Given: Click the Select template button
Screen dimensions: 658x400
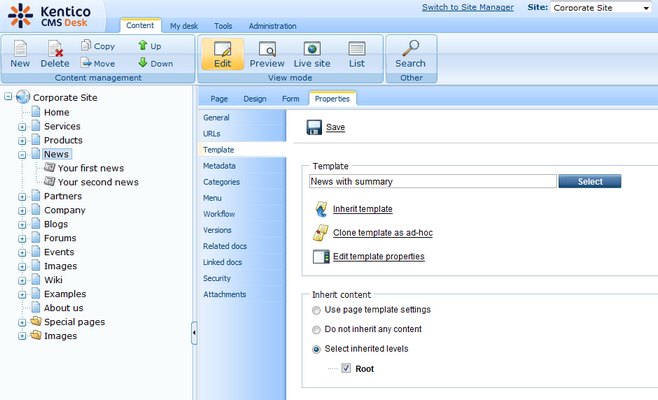Looking at the screenshot, I should 589,182.
